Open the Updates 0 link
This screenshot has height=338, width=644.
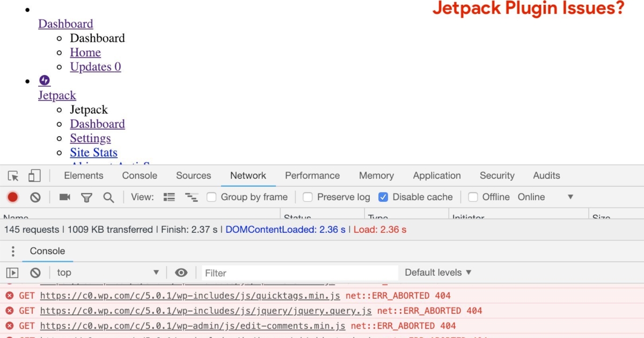(96, 67)
